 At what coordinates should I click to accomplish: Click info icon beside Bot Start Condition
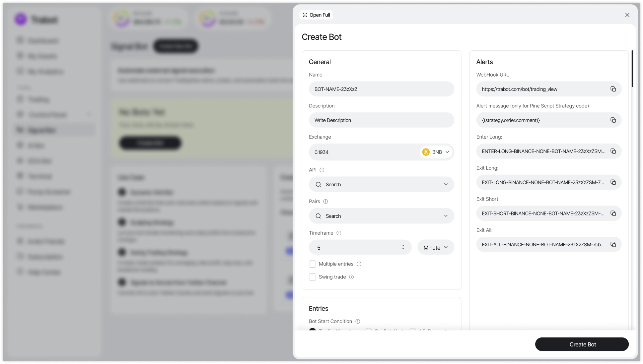click(358, 321)
